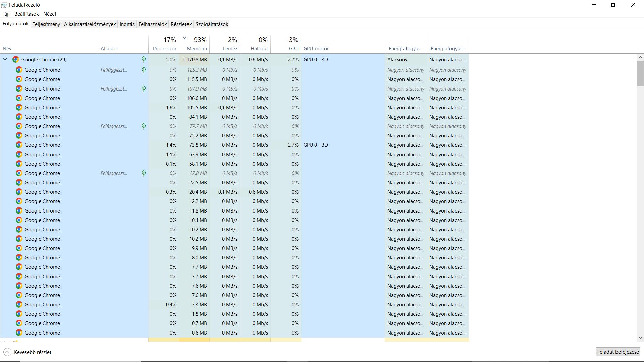The width and height of the screenshot is (644, 362).
Task: Switch to the Teljesítmény tab
Action: point(46,24)
